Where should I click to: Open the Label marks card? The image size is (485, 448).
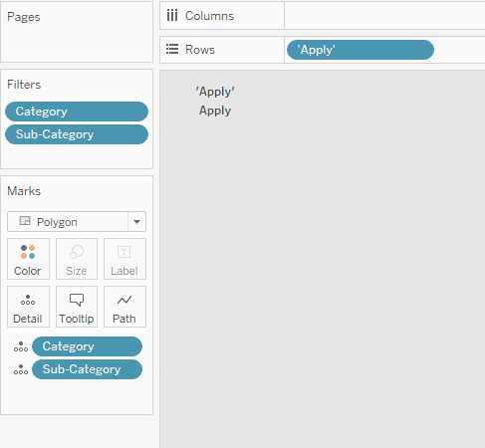click(x=124, y=259)
